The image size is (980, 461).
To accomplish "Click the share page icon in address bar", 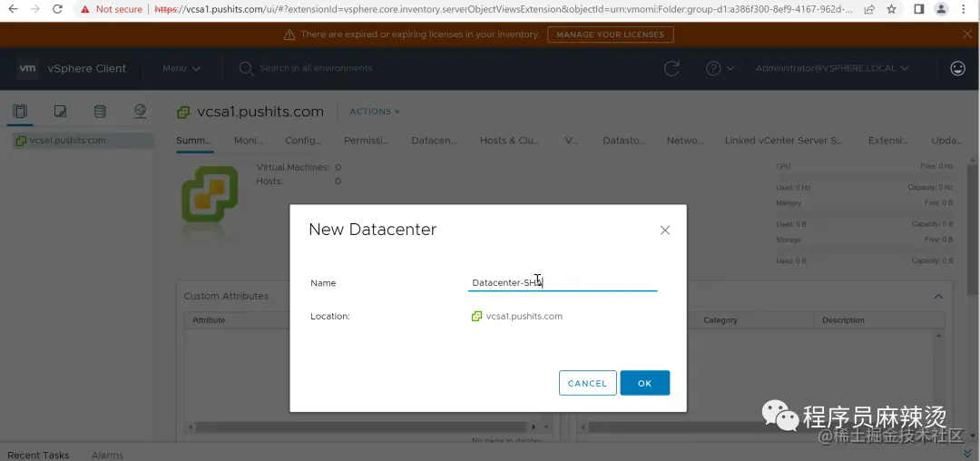I will tap(869, 9).
